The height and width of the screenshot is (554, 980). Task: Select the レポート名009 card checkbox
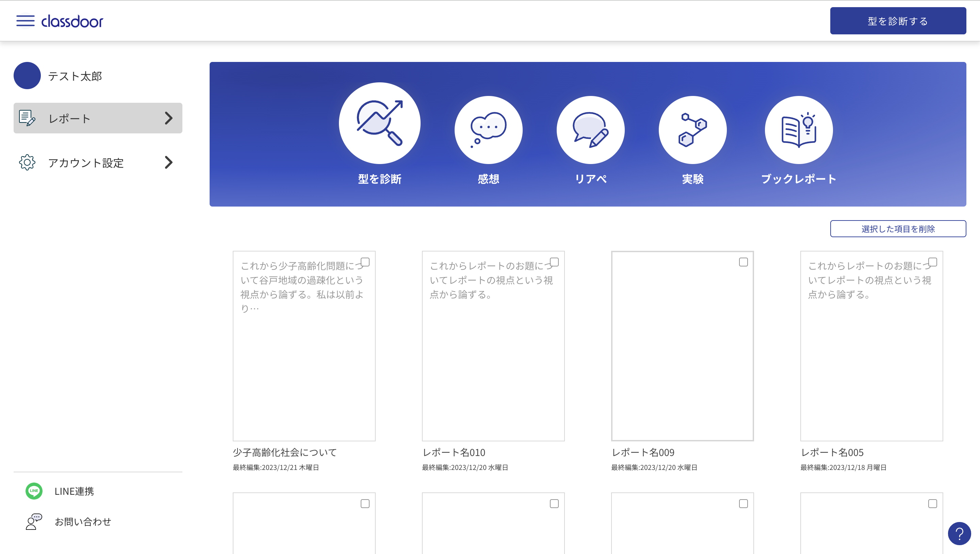point(743,262)
